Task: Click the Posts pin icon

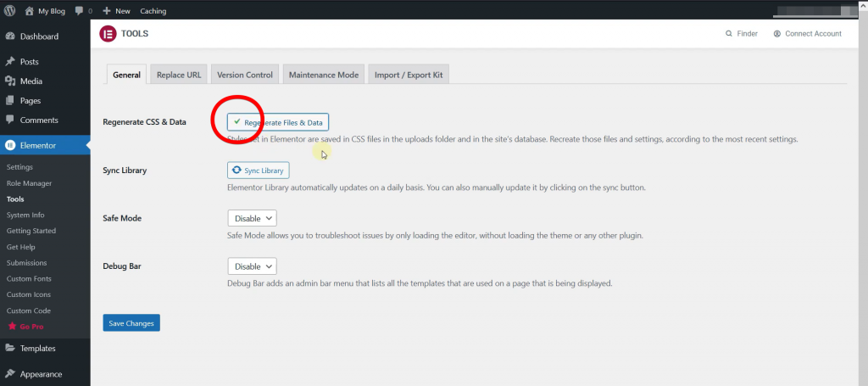Action: coord(10,61)
